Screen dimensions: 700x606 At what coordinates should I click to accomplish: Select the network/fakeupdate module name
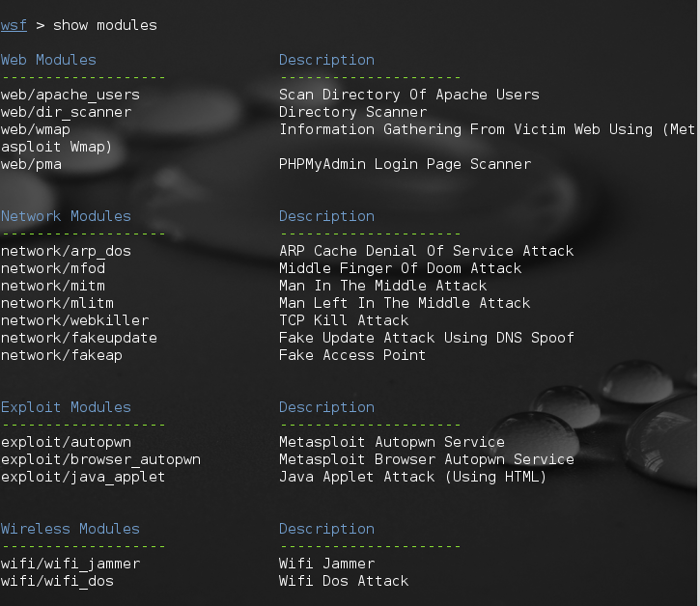(x=78, y=338)
